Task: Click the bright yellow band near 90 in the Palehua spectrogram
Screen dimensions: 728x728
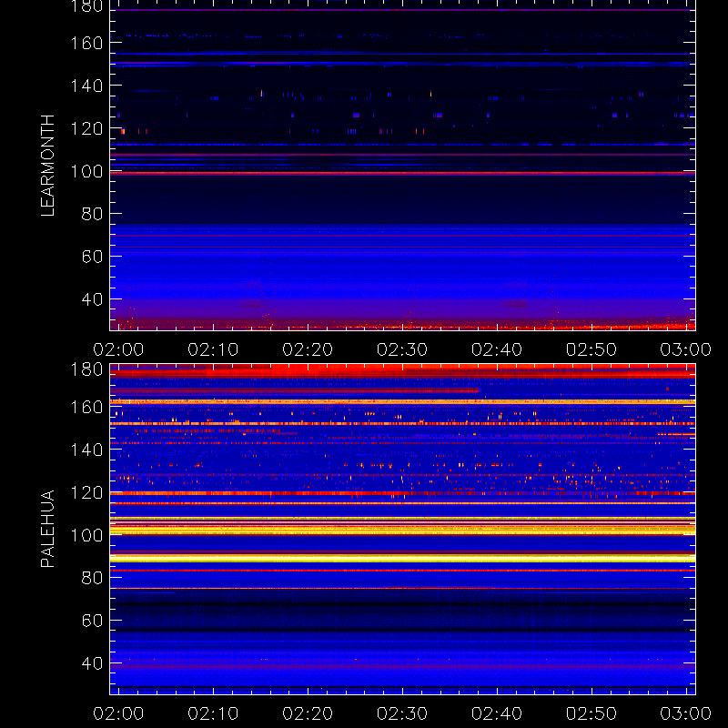Action: [402, 559]
